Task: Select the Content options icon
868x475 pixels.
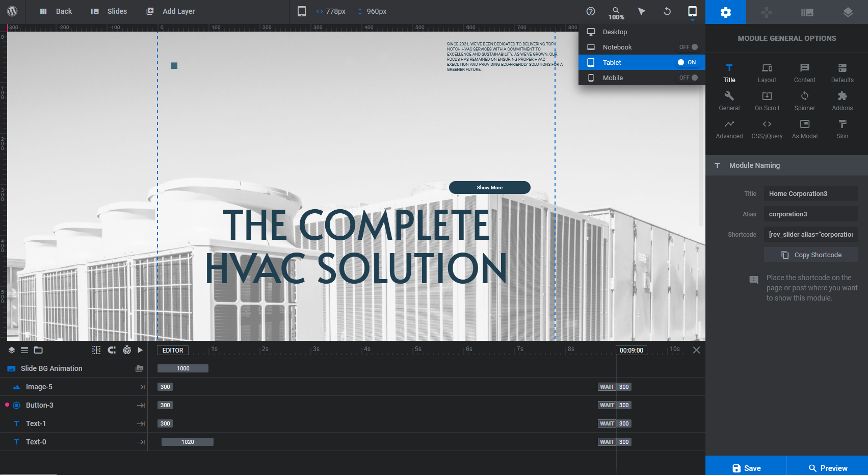Action: [x=805, y=73]
